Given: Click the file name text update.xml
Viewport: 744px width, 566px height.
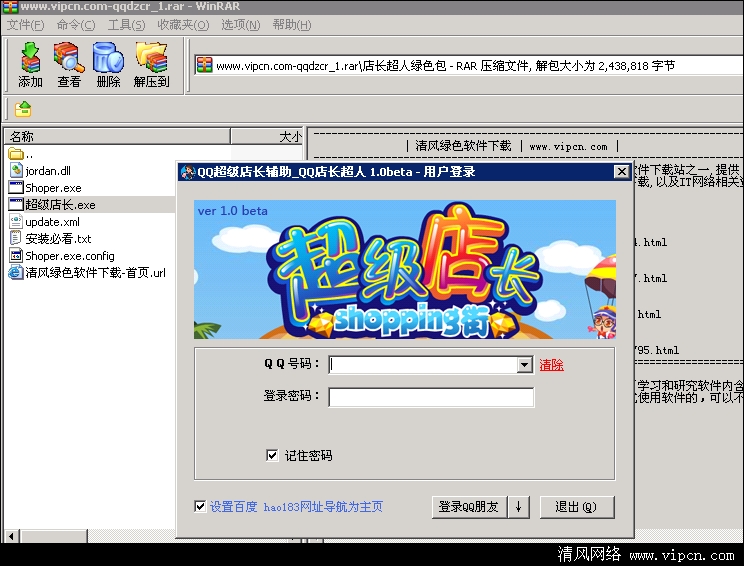Looking at the screenshot, I should tap(53, 222).
